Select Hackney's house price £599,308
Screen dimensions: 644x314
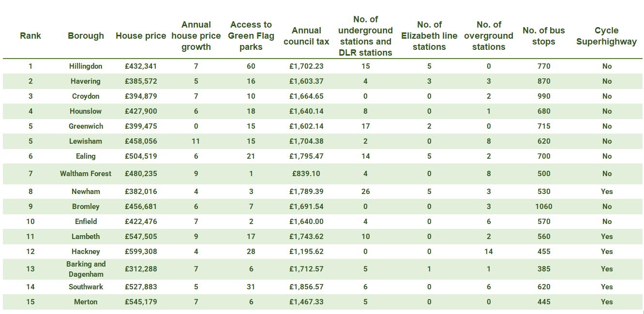click(141, 252)
